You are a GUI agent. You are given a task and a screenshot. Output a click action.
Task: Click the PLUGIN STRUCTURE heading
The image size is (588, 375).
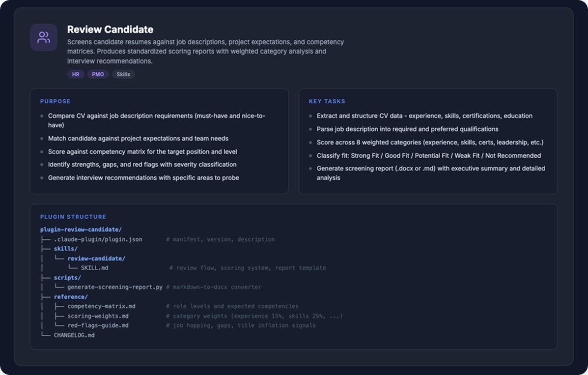tap(73, 217)
